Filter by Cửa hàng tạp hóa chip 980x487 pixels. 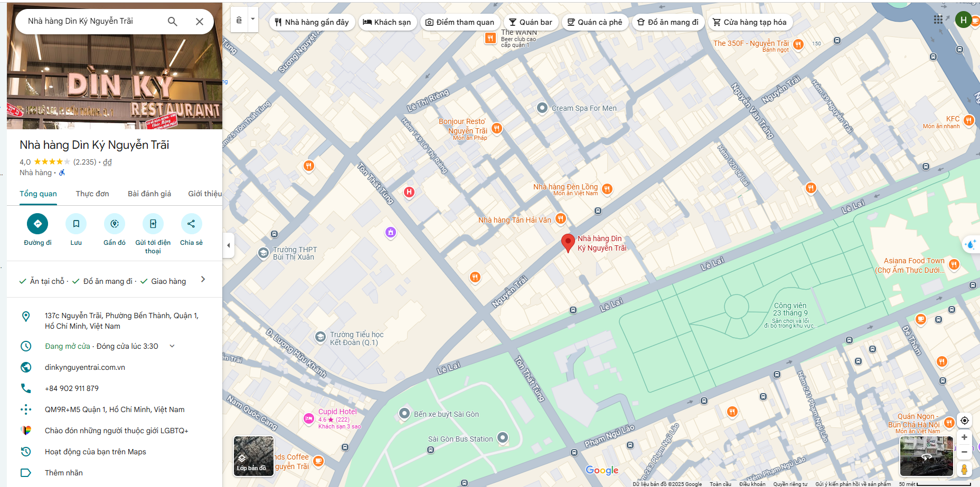pos(750,22)
